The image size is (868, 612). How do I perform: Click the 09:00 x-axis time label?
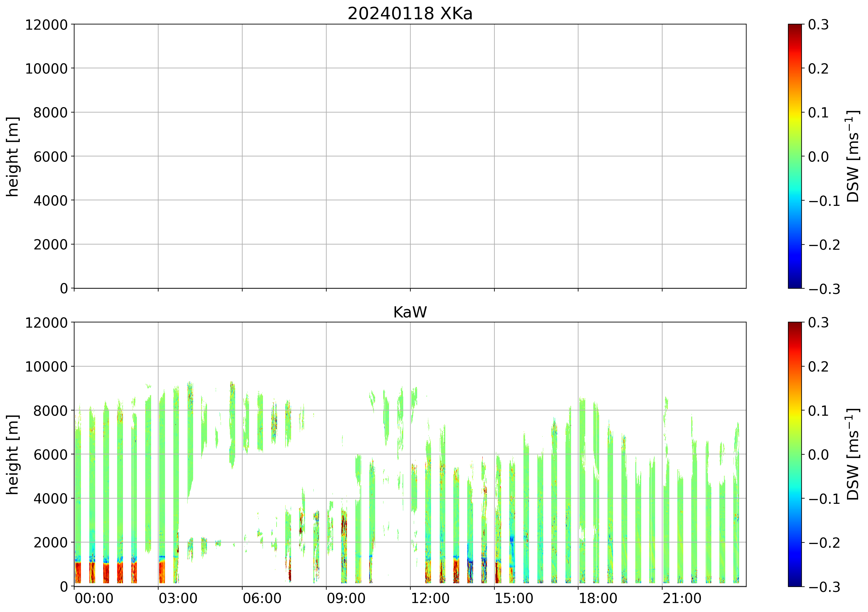click(x=346, y=598)
